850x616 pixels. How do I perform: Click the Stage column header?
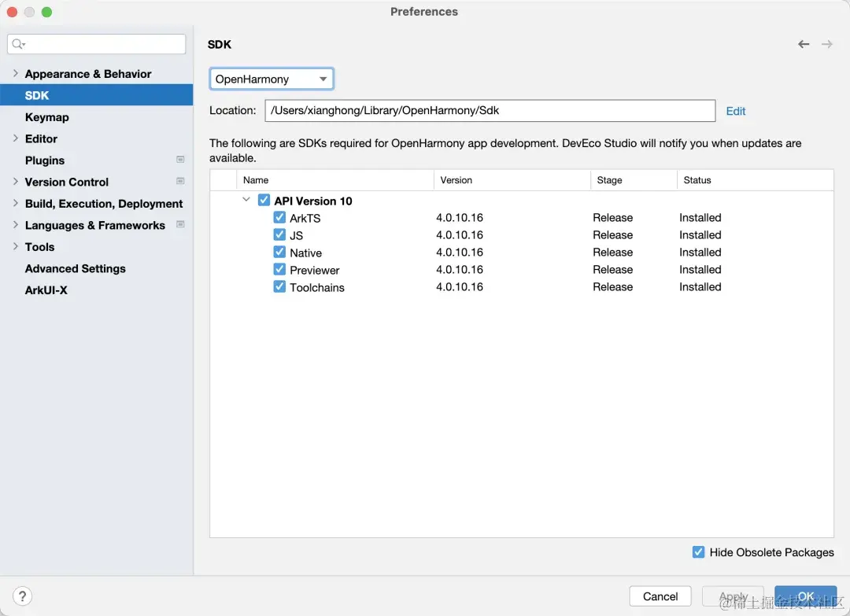pyautogui.click(x=634, y=180)
